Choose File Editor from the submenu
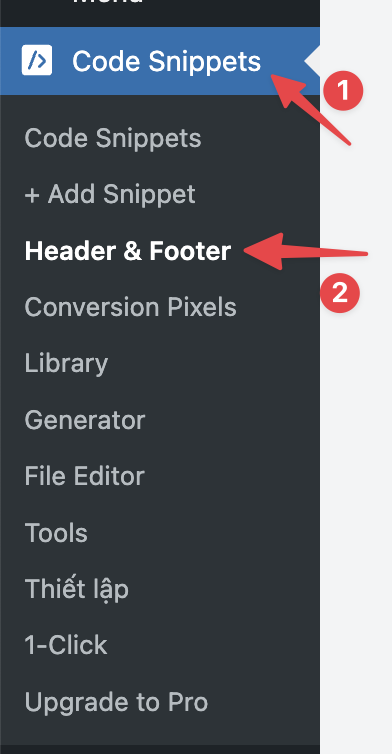This screenshot has width=392, height=754. pos(85,477)
